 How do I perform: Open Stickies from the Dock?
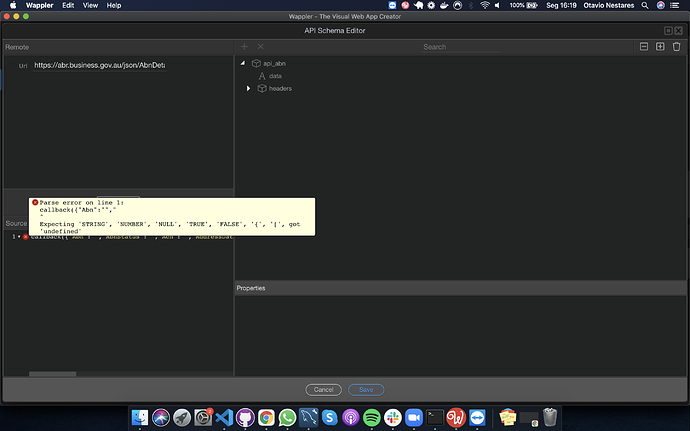pyautogui.click(x=507, y=417)
